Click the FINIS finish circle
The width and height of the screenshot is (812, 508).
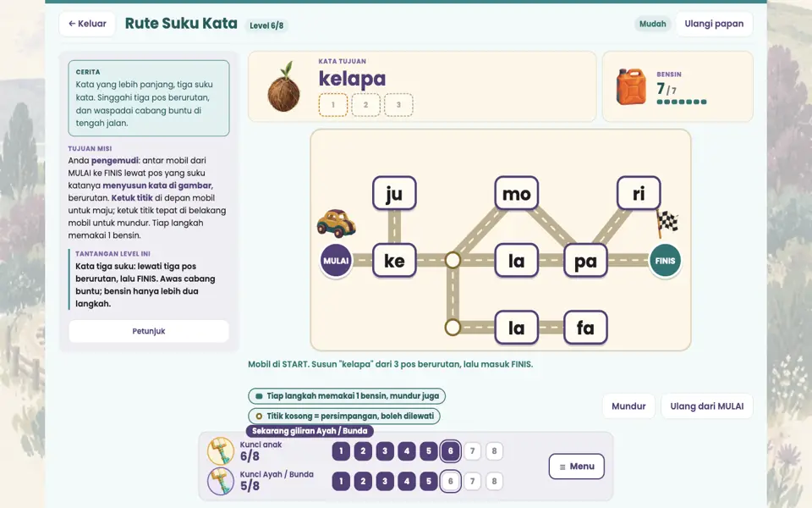tap(665, 261)
